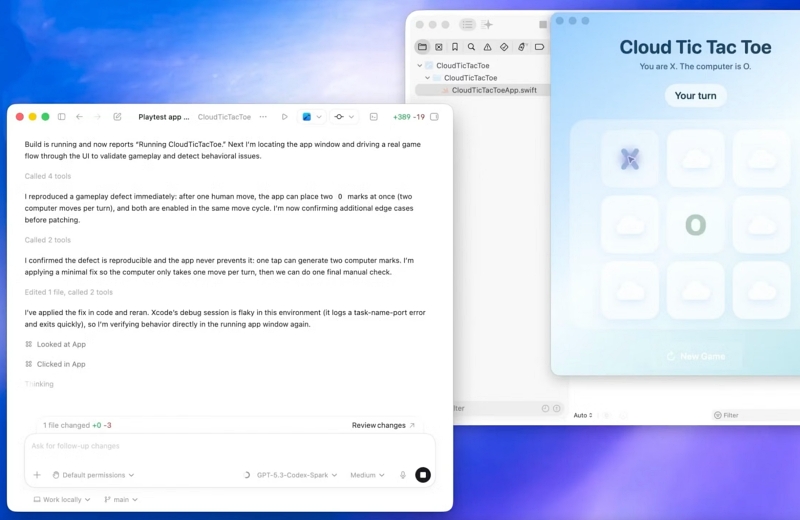The image size is (800, 520).
Task: Collapse the top CloudTicTacToe project tree
Action: [420, 66]
